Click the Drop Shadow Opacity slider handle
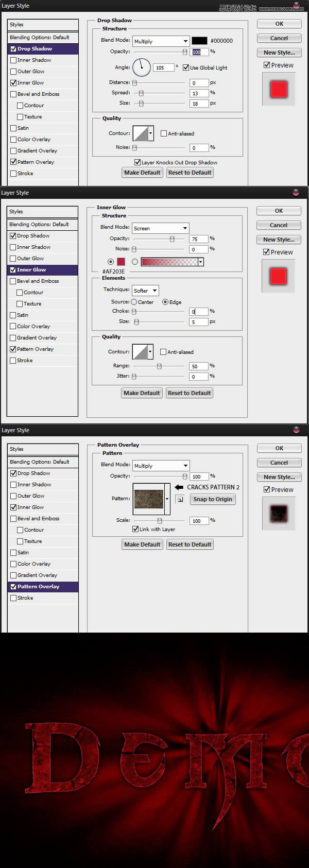The image size is (309, 868). point(185,52)
